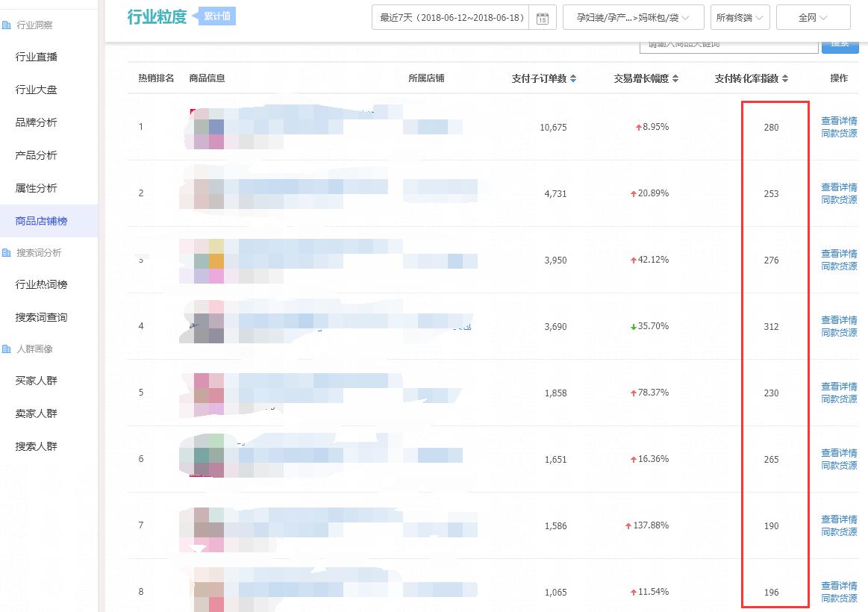Image resolution: width=868 pixels, height=612 pixels.
Task: Click the 人群画像 section icon
Action: 7,349
